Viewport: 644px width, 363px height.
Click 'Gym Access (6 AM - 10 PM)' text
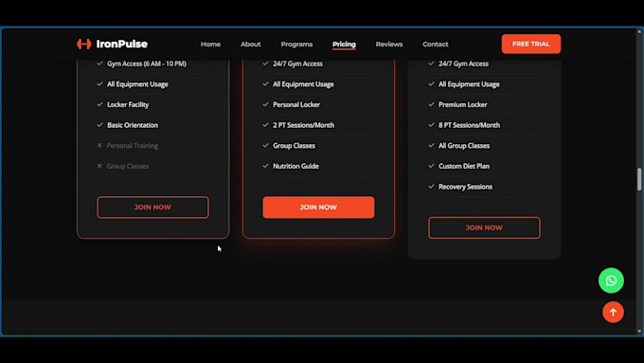pyautogui.click(x=147, y=64)
